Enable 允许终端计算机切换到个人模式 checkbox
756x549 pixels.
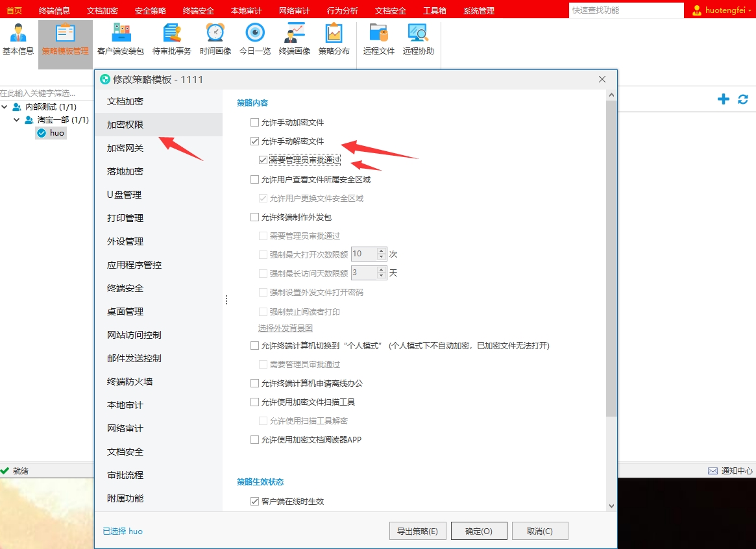tap(254, 346)
